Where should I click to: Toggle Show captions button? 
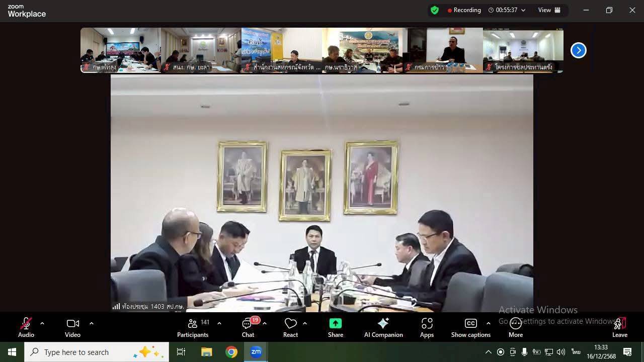(470, 328)
